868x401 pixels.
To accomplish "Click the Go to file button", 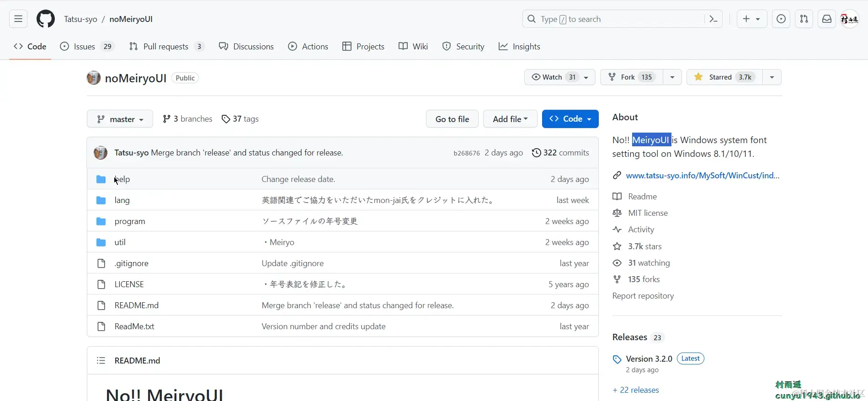I will (452, 119).
